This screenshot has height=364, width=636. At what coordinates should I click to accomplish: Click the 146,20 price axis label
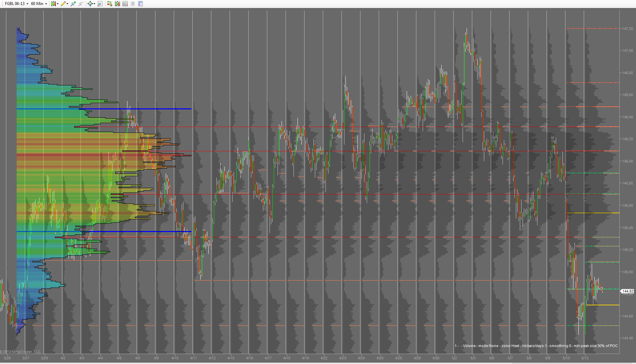pos(628,139)
